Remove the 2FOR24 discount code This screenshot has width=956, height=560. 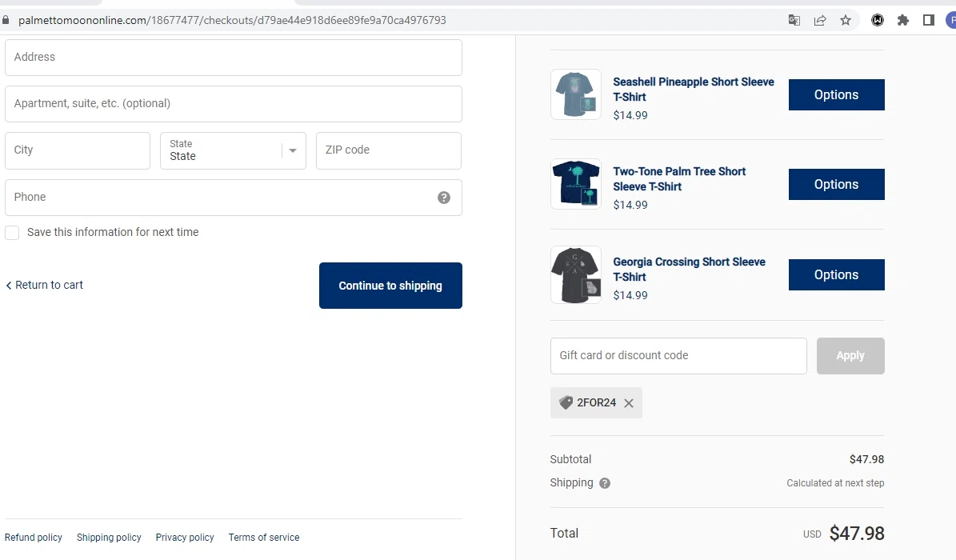pos(629,403)
